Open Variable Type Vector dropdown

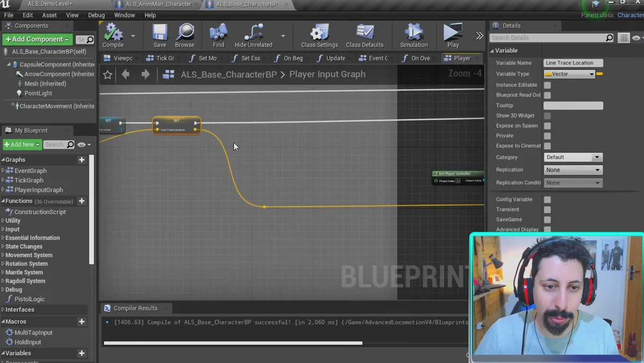pos(569,74)
